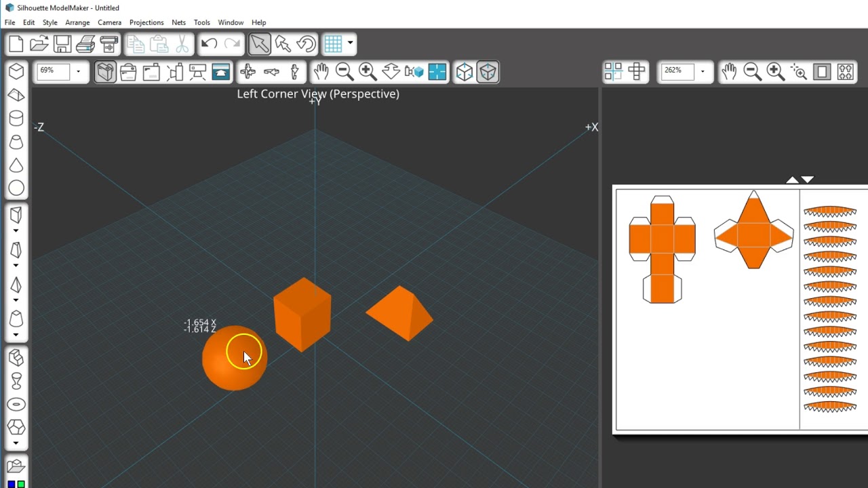Open the Projections menu

click(146, 22)
